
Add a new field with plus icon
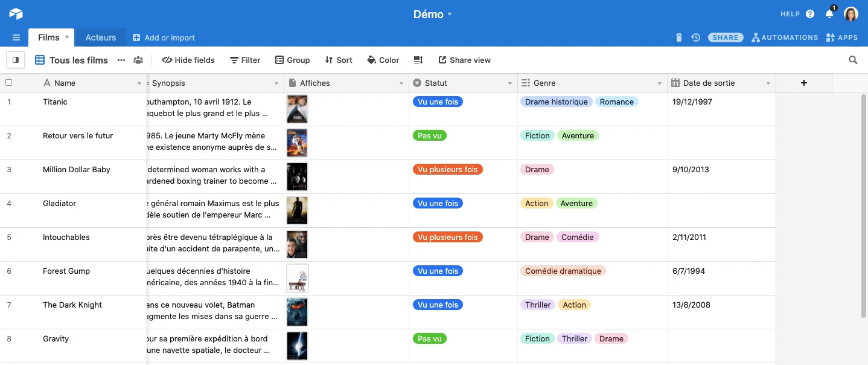tap(804, 83)
